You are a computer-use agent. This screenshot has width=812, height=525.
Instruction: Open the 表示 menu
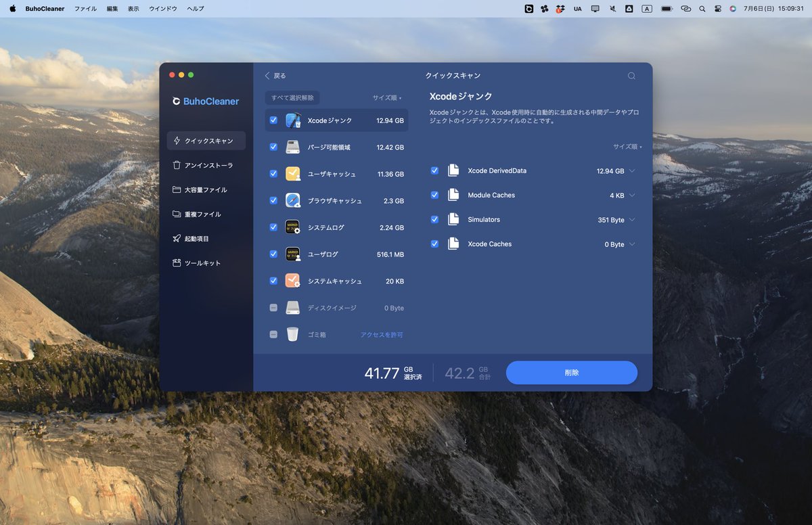[x=133, y=9]
